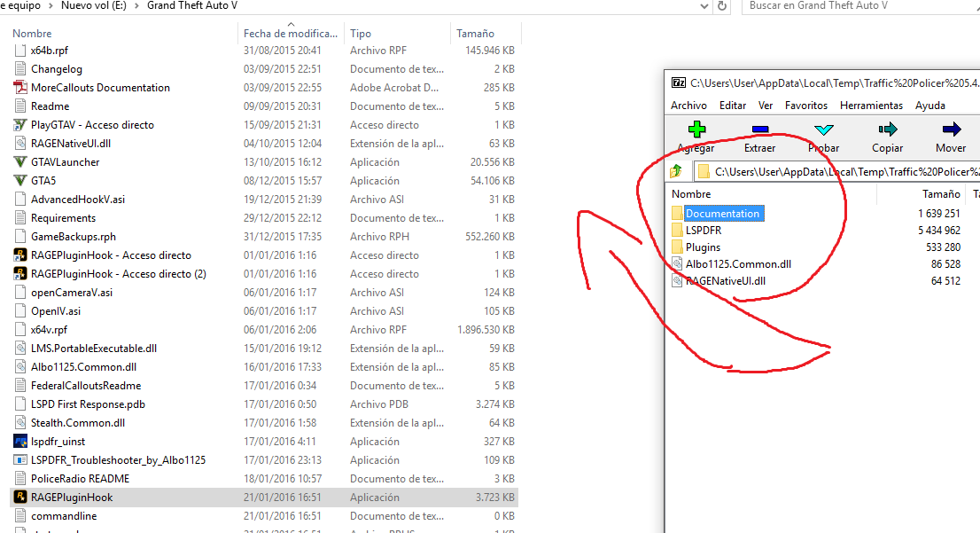Open the Editar menu in 7-Zip

point(733,106)
